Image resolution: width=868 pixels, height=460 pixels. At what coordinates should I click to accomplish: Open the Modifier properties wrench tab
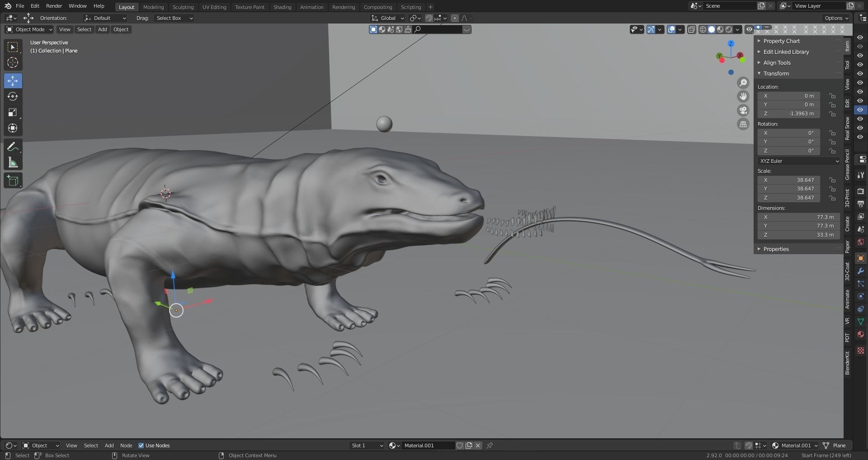click(861, 271)
